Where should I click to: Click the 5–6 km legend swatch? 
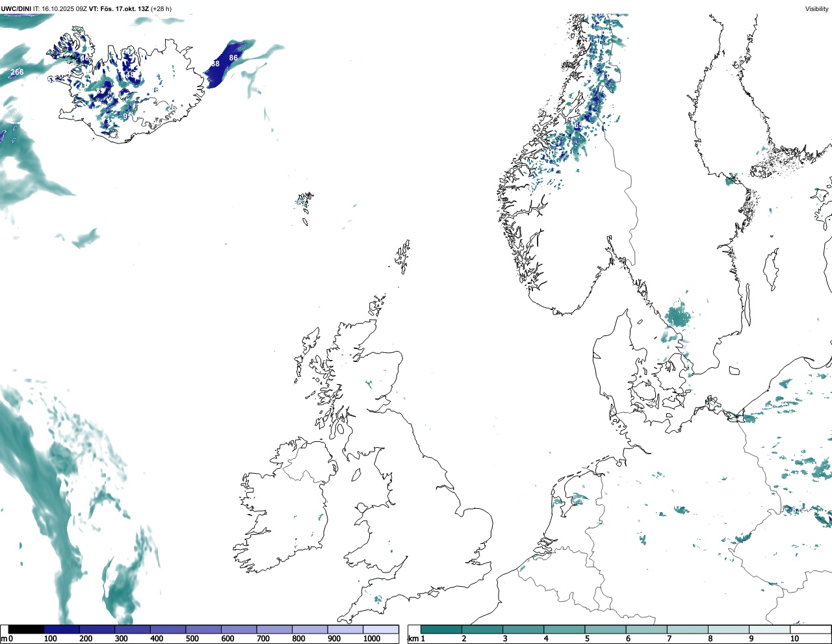click(x=606, y=629)
